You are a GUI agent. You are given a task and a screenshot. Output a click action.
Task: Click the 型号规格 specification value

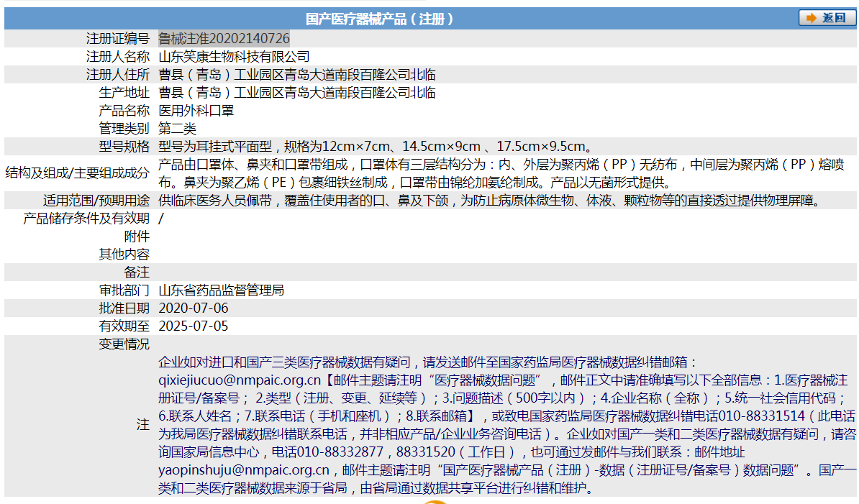click(x=376, y=147)
